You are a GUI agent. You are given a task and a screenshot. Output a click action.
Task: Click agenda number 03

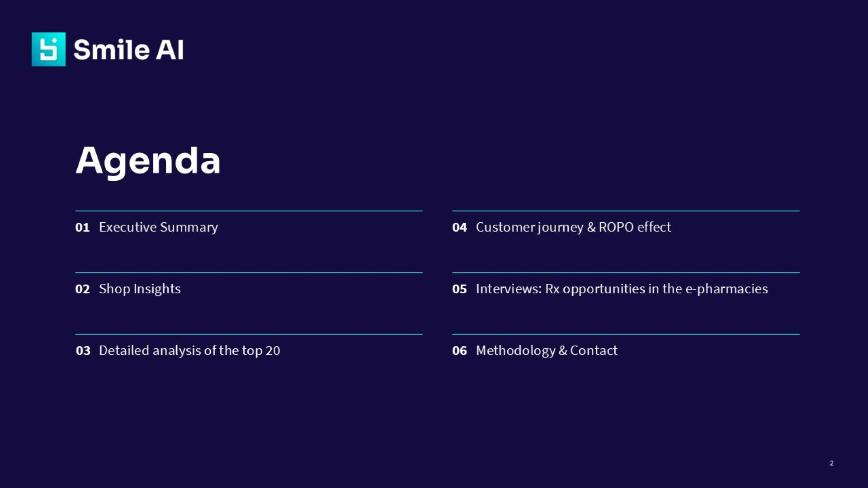click(x=83, y=351)
